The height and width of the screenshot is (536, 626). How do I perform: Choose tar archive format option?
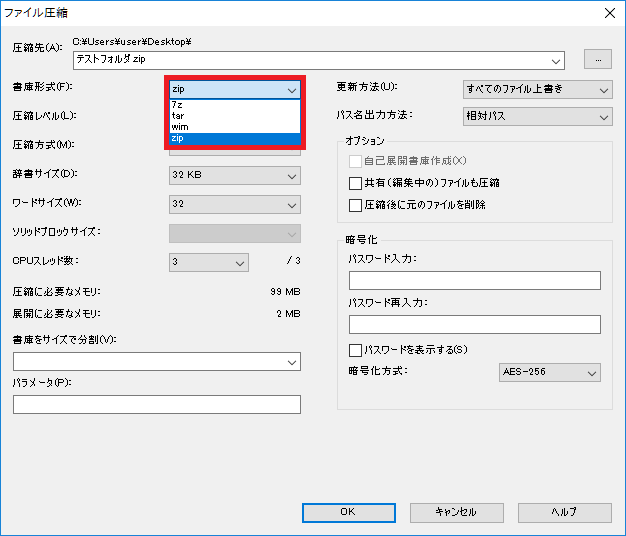coord(235,116)
